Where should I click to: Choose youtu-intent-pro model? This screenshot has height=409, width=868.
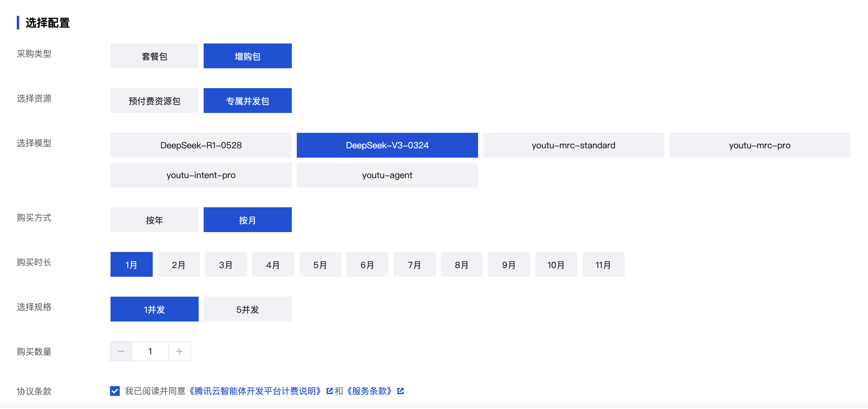[x=201, y=175]
